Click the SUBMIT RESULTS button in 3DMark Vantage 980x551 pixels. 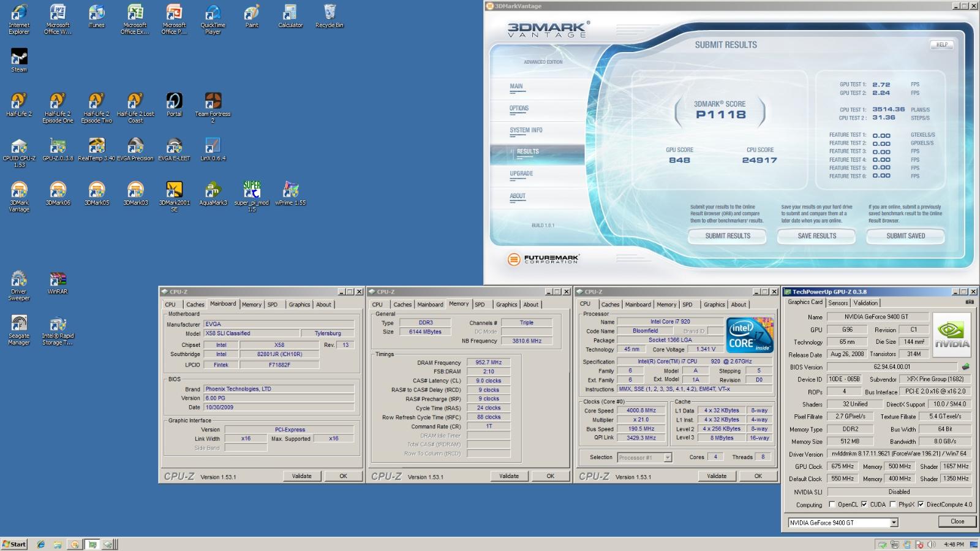click(728, 236)
